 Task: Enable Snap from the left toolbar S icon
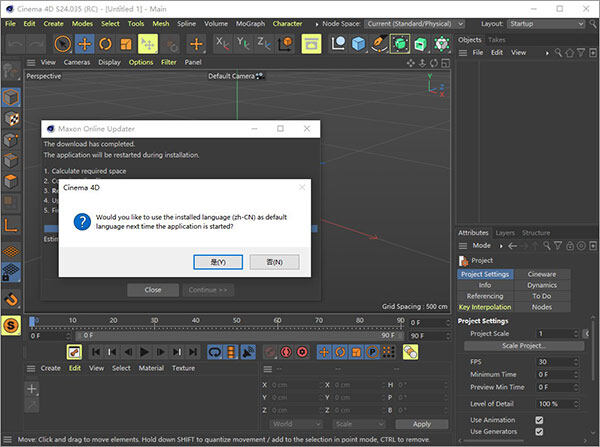point(11,325)
